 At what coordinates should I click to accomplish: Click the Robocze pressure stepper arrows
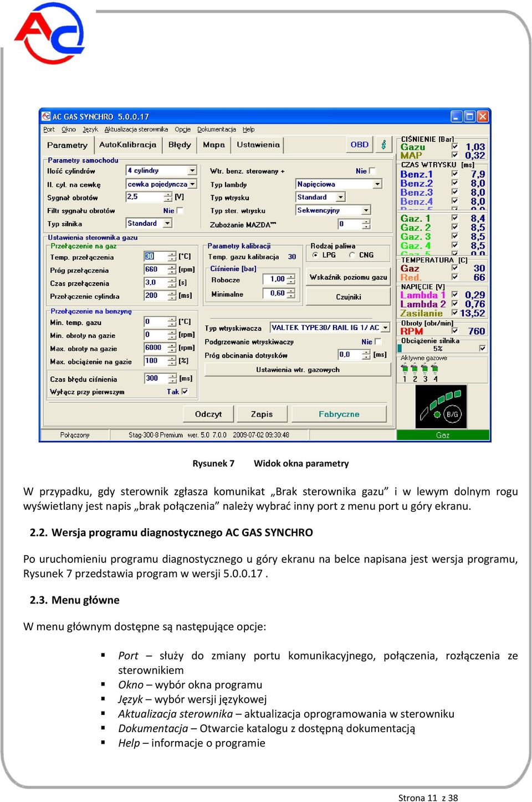point(291,279)
